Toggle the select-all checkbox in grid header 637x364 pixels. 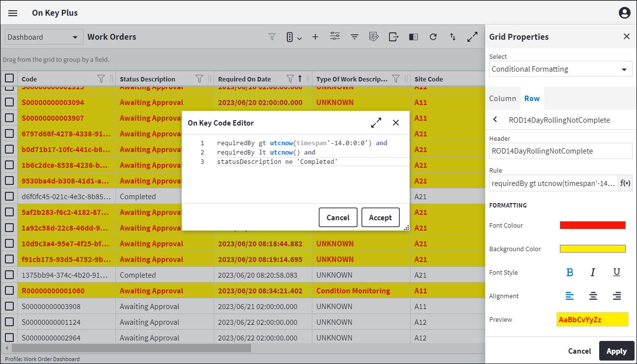click(9, 78)
